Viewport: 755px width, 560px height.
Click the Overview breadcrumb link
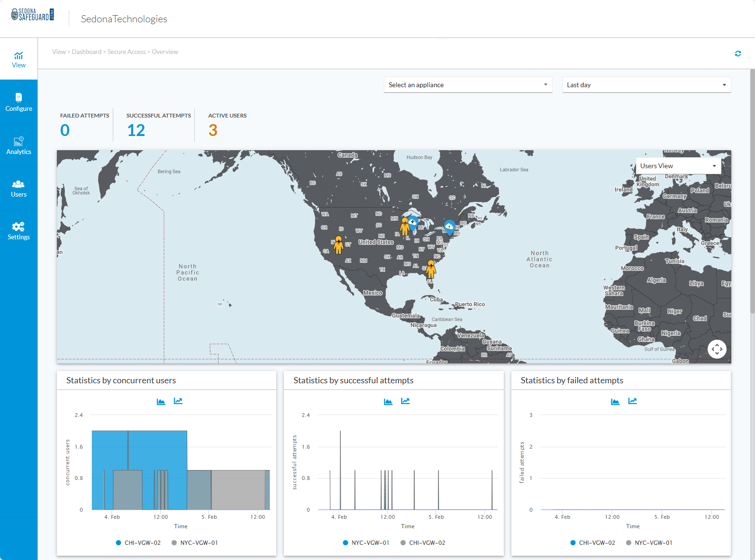[x=165, y=52]
